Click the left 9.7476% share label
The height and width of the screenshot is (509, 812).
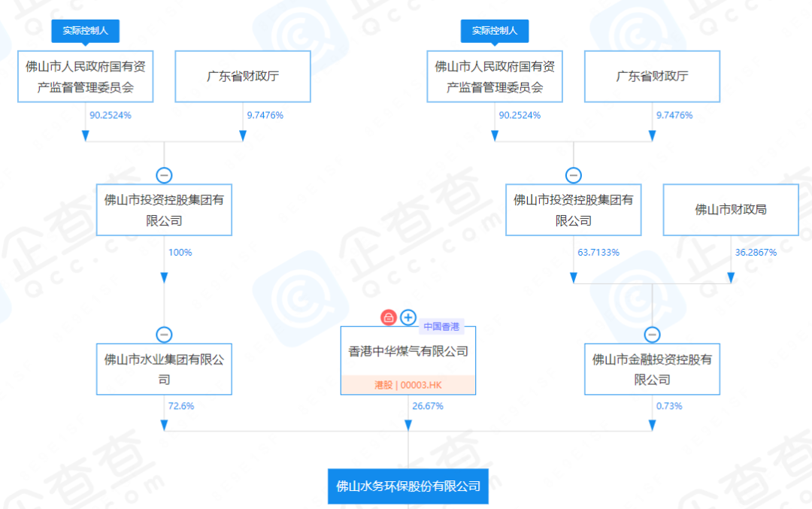tap(265, 116)
